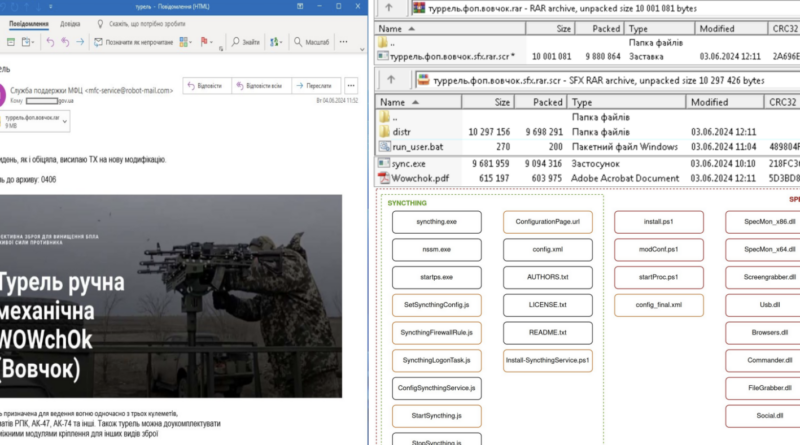
Task: Click the ribbon Forward arrow icon
Action: pyautogui.click(x=80, y=42)
